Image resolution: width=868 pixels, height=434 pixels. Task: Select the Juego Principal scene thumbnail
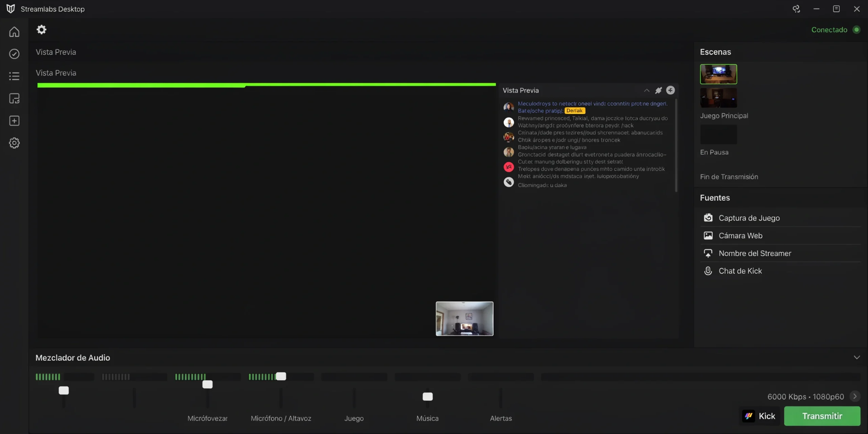tap(718, 98)
